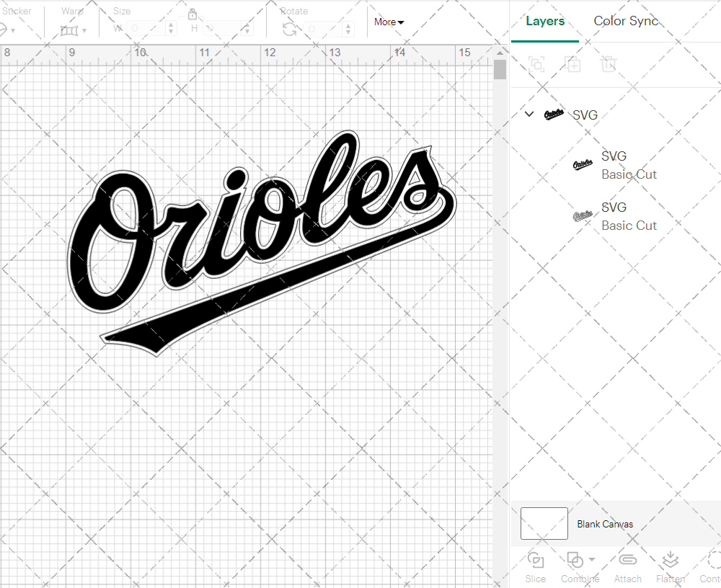The image size is (721, 588).
Task: Open the More dropdown menu
Action: point(389,22)
